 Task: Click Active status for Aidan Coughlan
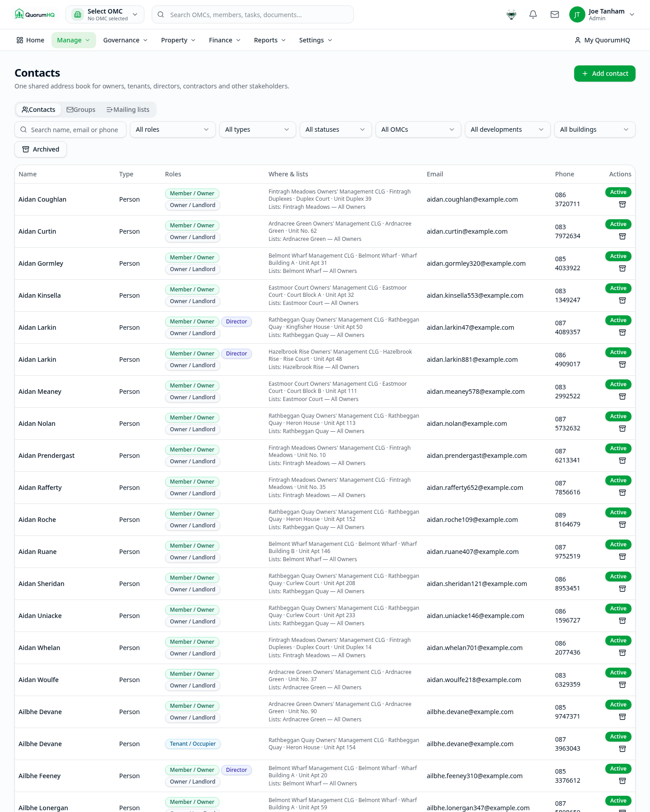coord(618,192)
